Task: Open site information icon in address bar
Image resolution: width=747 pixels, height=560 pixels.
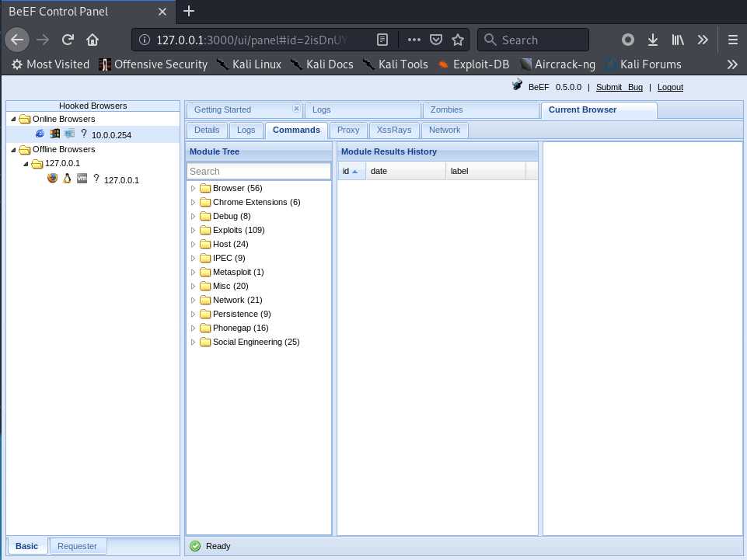Action: (145, 40)
